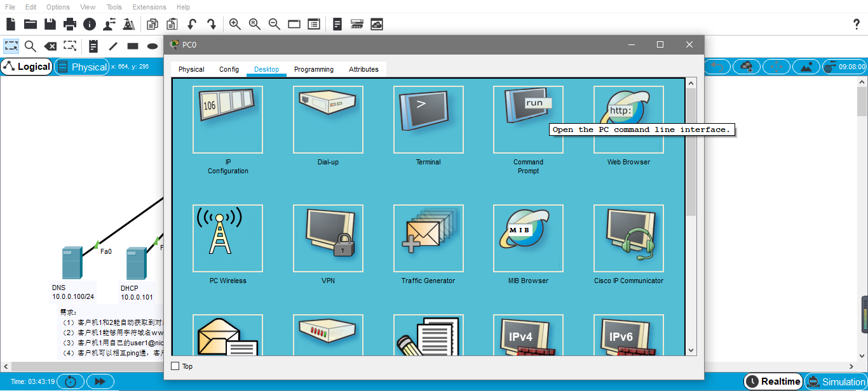868x391 pixels.
Task: Open the Edit menu
Action: pyautogui.click(x=31, y=7)
